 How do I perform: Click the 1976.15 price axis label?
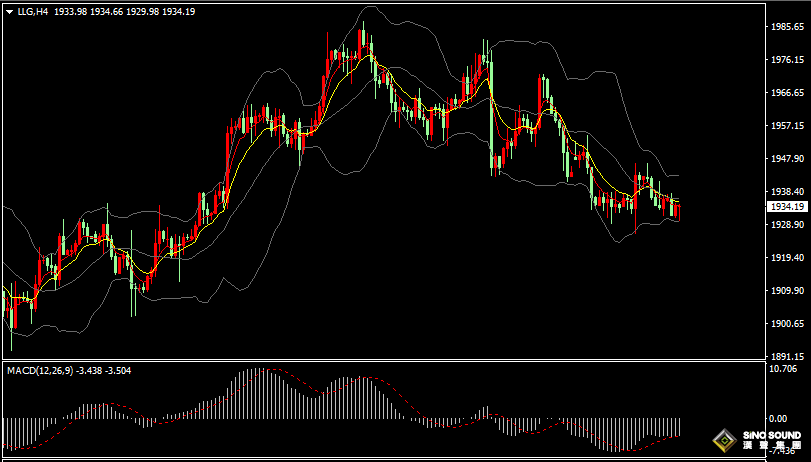click(785, 60)
